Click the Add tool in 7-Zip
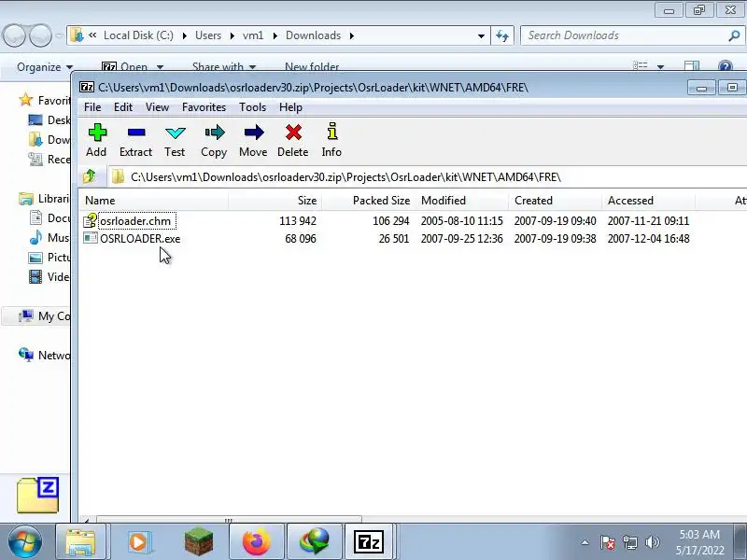Screen dimensions: 747x560 point(97,140)
